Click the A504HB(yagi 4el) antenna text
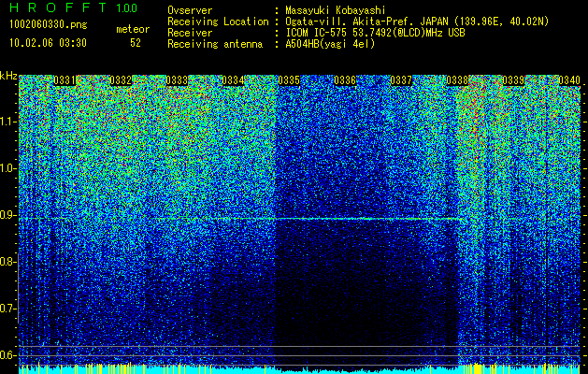Screen dimensions: 588x374 click(x=330, y=44)
